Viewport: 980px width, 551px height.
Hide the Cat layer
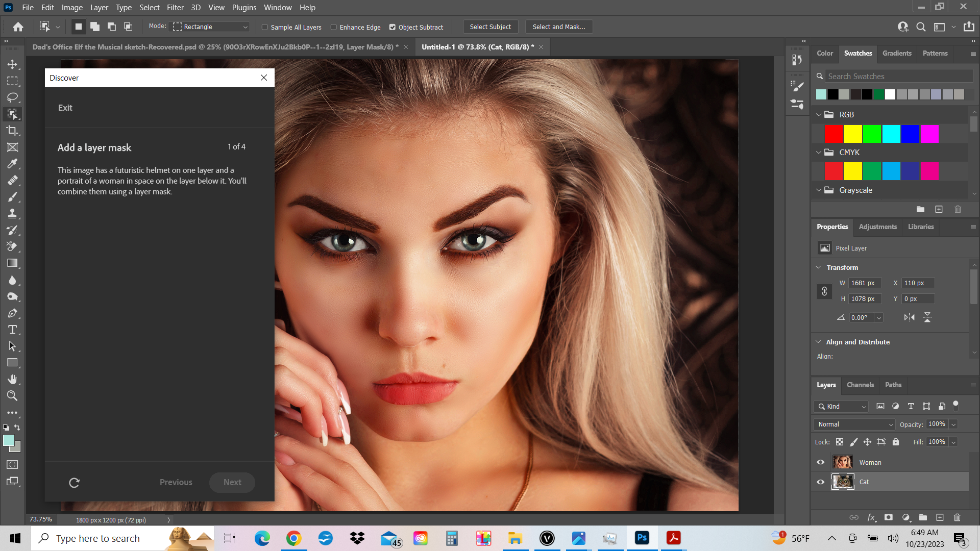point(820,482)
